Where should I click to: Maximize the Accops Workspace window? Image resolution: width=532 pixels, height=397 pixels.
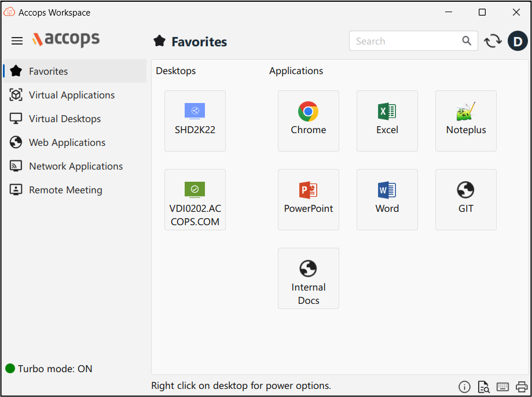tap(482, 12)
